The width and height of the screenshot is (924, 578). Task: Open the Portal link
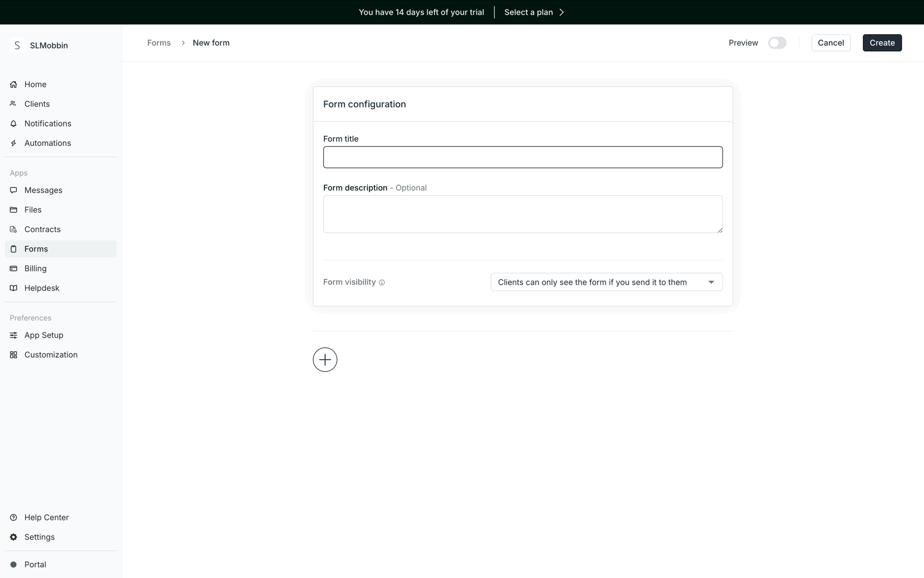tap(61, 565)
